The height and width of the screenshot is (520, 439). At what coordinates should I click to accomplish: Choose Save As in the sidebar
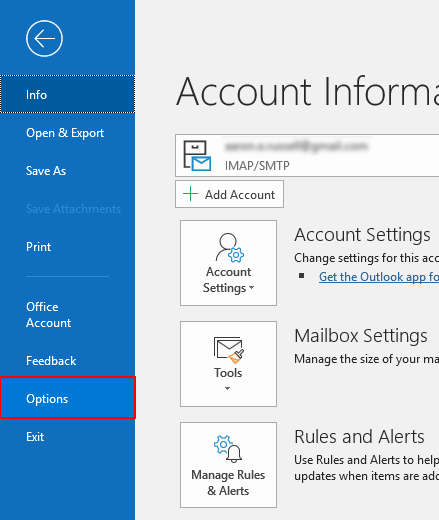(67, 171)
